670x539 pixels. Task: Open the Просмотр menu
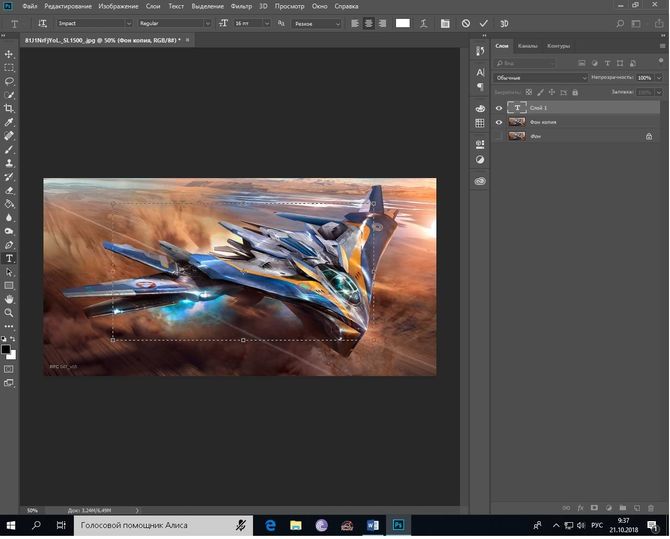pos(289,6)
